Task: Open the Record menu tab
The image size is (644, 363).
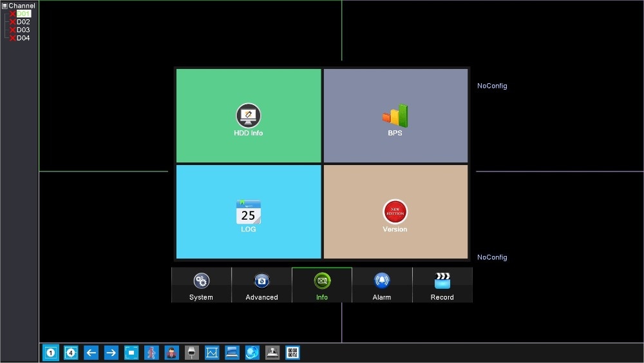Action: coord(442,285)
